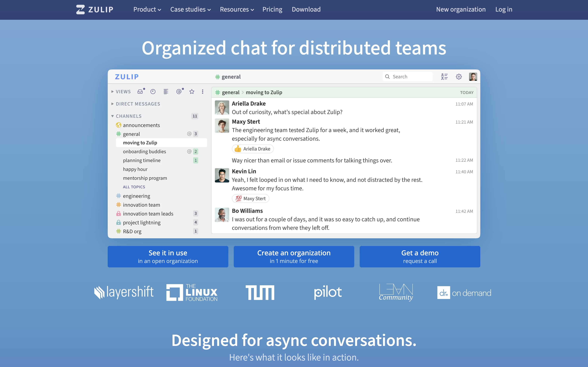Open the views three-dot menu
The width and height of the screenshot is (588, 367).
[202, 92]
